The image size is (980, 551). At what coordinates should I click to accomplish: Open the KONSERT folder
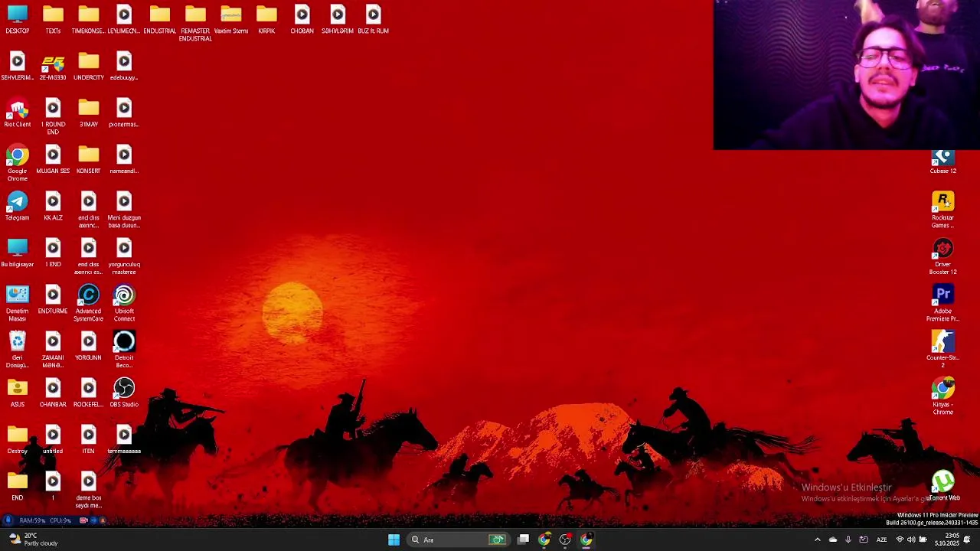click(88, 160)
